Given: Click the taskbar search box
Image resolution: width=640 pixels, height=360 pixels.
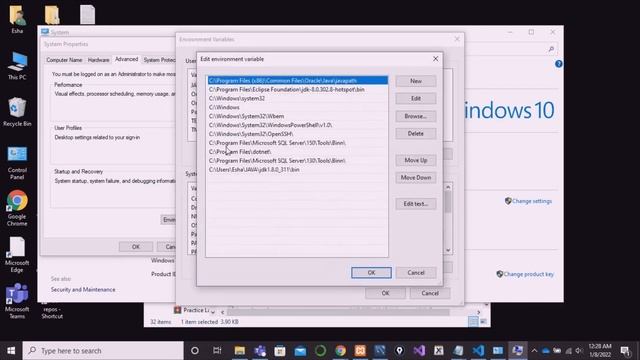Looking at the screenshot, I should [103, 351].
